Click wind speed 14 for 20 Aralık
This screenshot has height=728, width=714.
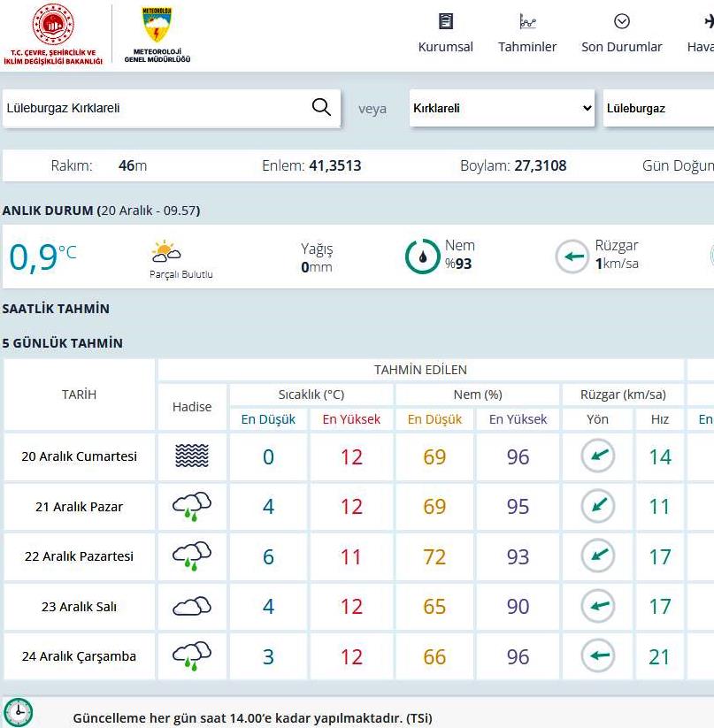tap(660, 456)
